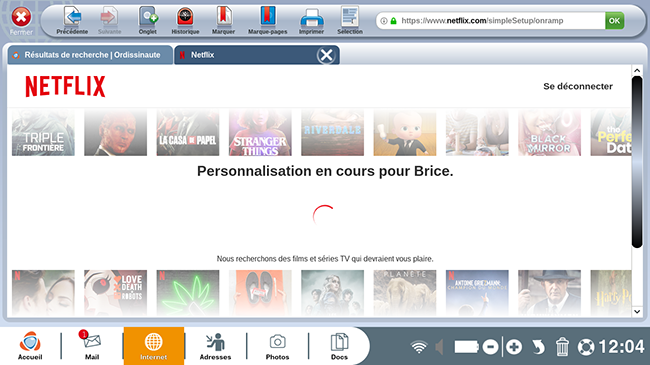Open the Adresses contacts app
650x365 pixels.
[x=215, y=346]
